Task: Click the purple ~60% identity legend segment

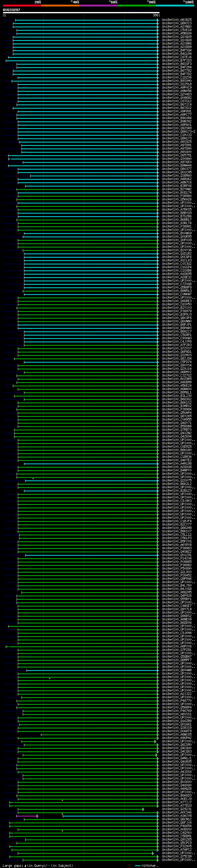Action: (x=98, y=6)
